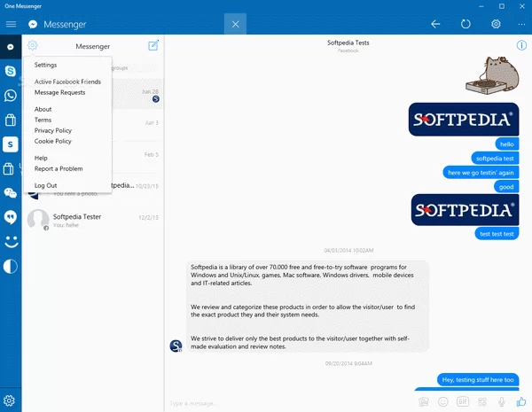Close the Messenger tab with X
This screenshot has width=532, height=412.
[235, 24]
